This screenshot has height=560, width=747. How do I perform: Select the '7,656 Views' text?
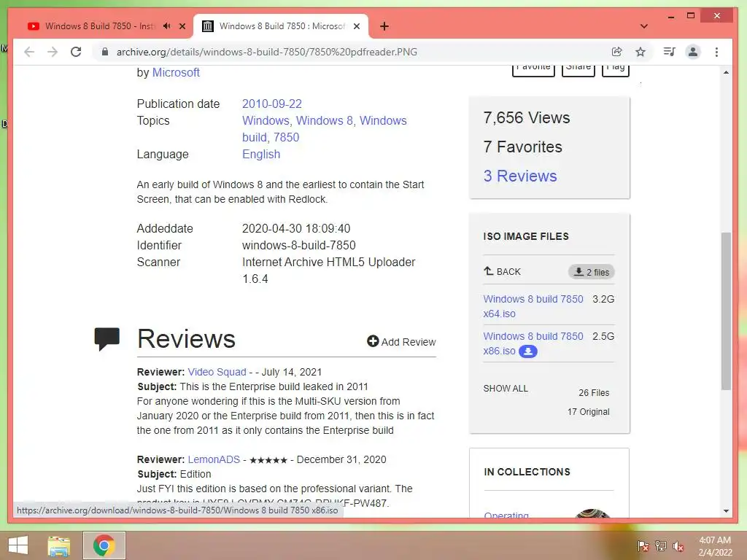(x=527, y=117)
